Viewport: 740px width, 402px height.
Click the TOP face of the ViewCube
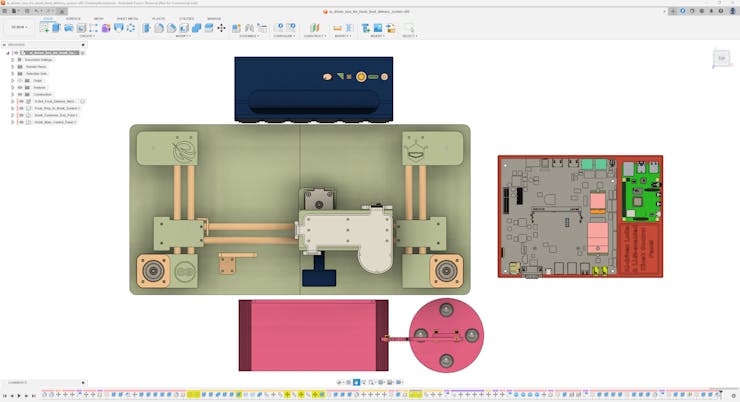(721, 58)
